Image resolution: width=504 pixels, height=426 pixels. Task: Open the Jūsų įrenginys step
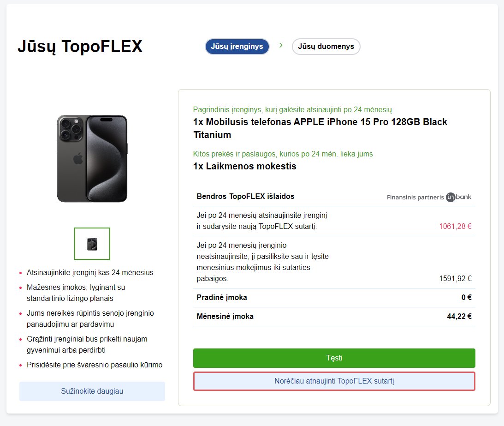tap(237, 47)
